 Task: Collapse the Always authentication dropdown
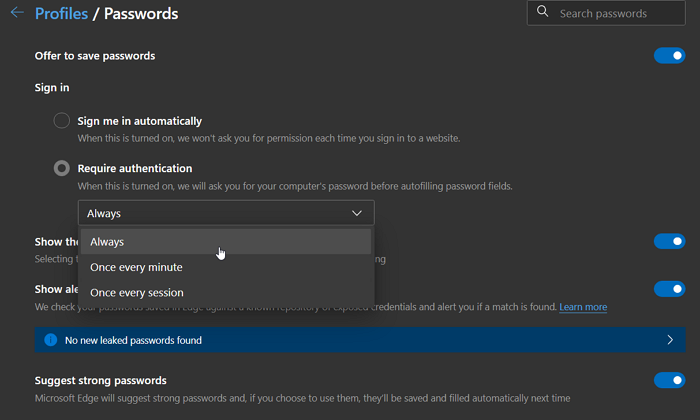point(226,213)
